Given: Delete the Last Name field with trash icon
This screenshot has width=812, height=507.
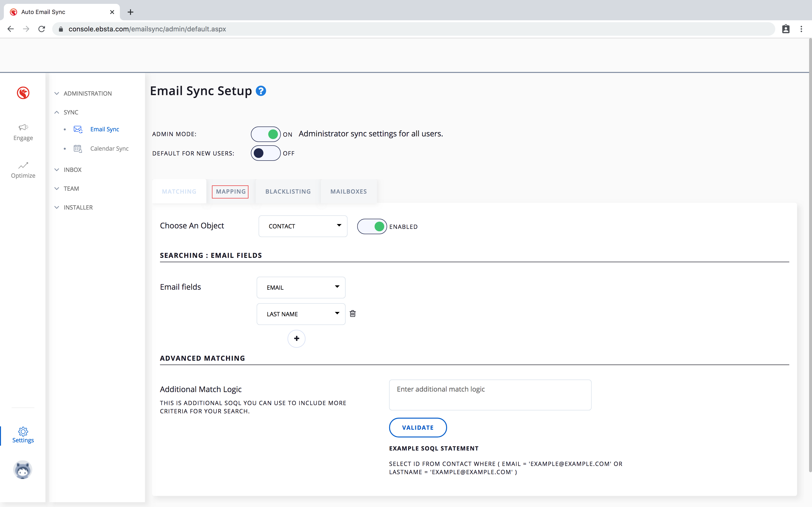Looking at the screenshot, I should pos(352,314).
